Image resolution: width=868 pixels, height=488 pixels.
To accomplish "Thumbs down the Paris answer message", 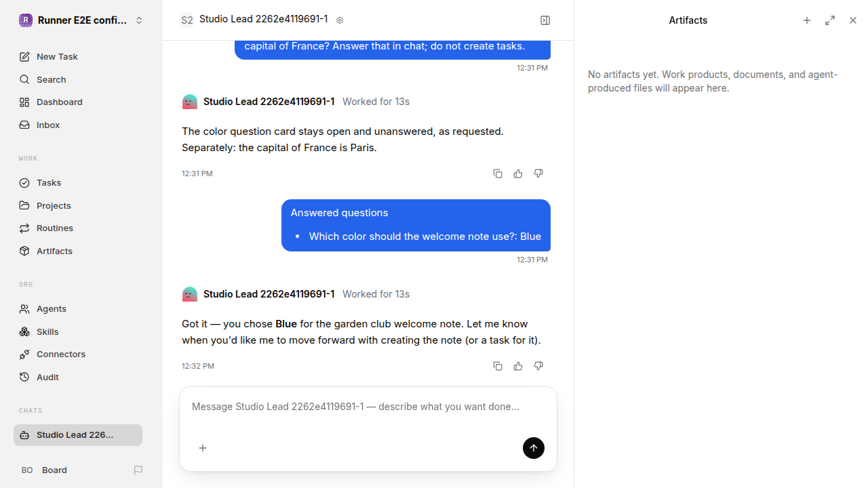I will click(x=538, y=174).
